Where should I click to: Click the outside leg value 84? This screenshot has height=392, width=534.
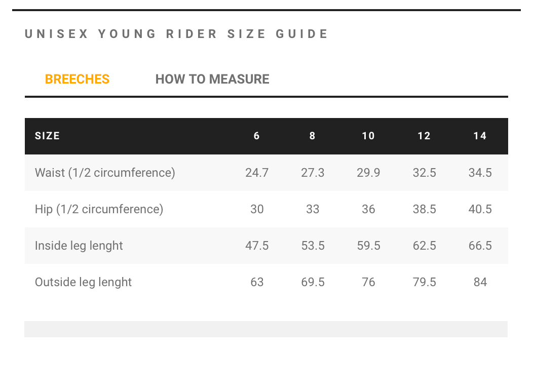pyautogui.click(x=480, y=282)
